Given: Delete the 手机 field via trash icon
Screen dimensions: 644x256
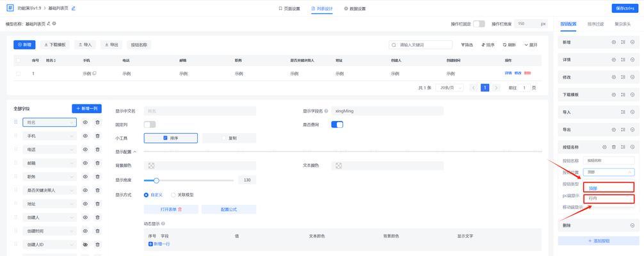Looking at the screenshot, I should pyautogui.click(x=97, y=136).
